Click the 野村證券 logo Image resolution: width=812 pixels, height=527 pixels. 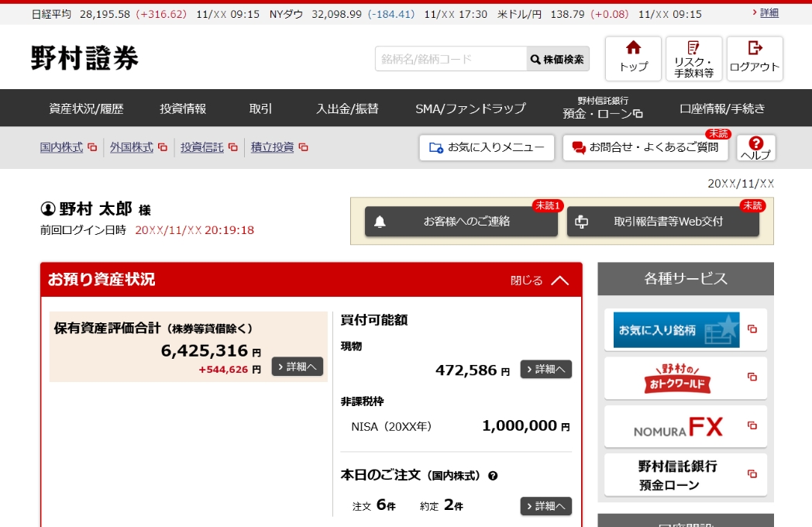[85, 57]
